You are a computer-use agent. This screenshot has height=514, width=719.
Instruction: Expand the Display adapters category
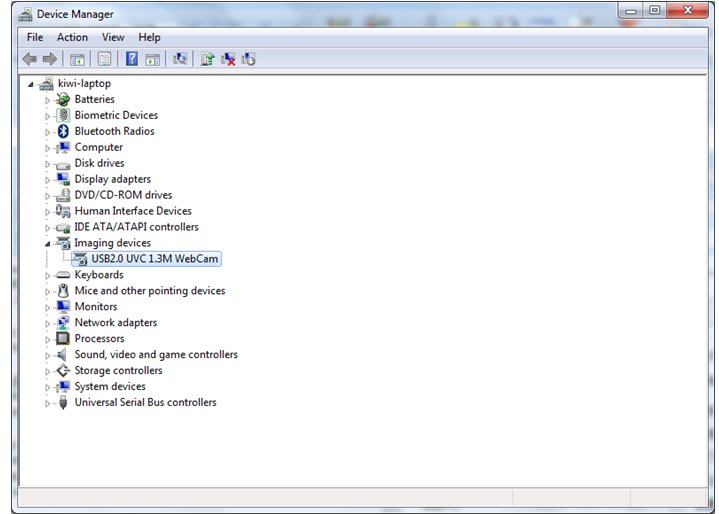(47, 179)
